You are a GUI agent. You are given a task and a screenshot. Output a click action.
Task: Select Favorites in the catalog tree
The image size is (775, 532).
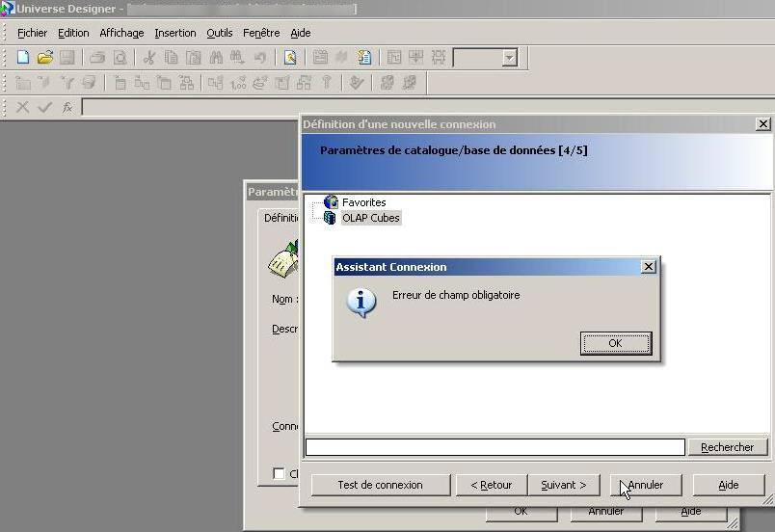pyautogui.click(x=363, y=202)
